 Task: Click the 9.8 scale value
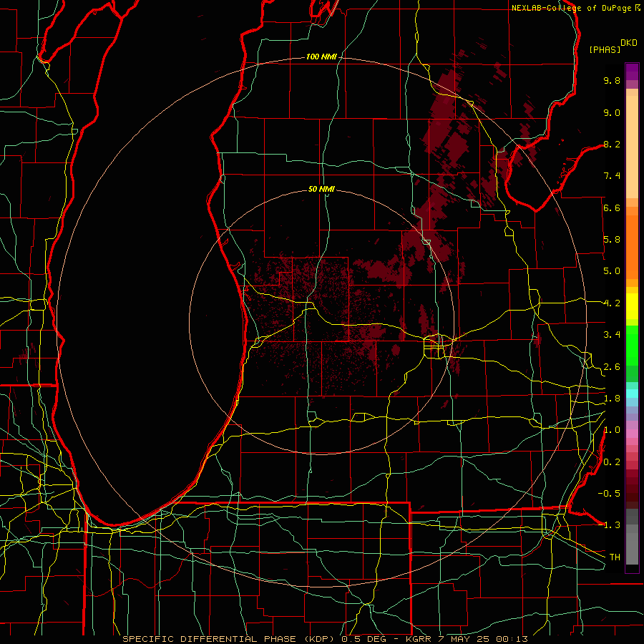[612, 80]
